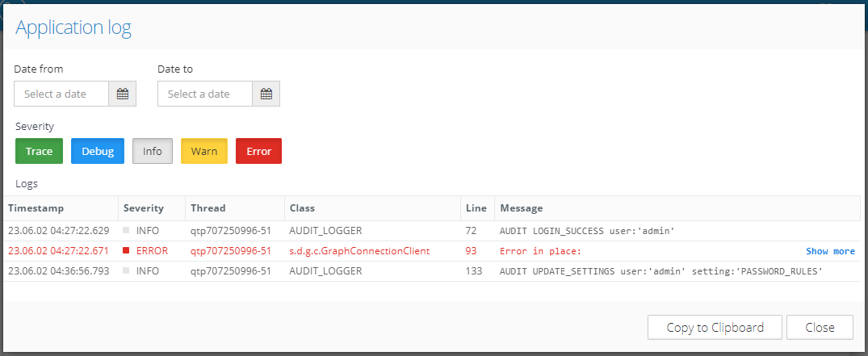Select the AUDIT LOGIN_SUCCESS log row

pyautogui.click(x=587, y=231)
